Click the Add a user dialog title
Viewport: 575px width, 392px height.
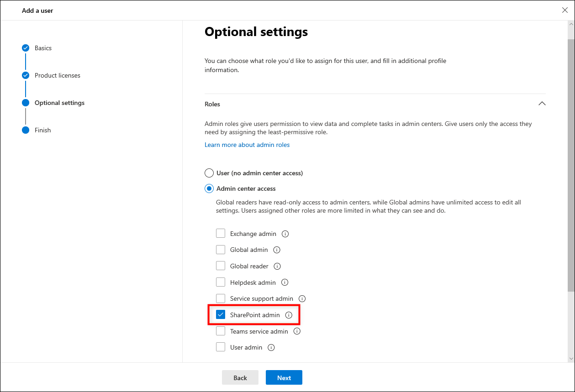(37, 10)
